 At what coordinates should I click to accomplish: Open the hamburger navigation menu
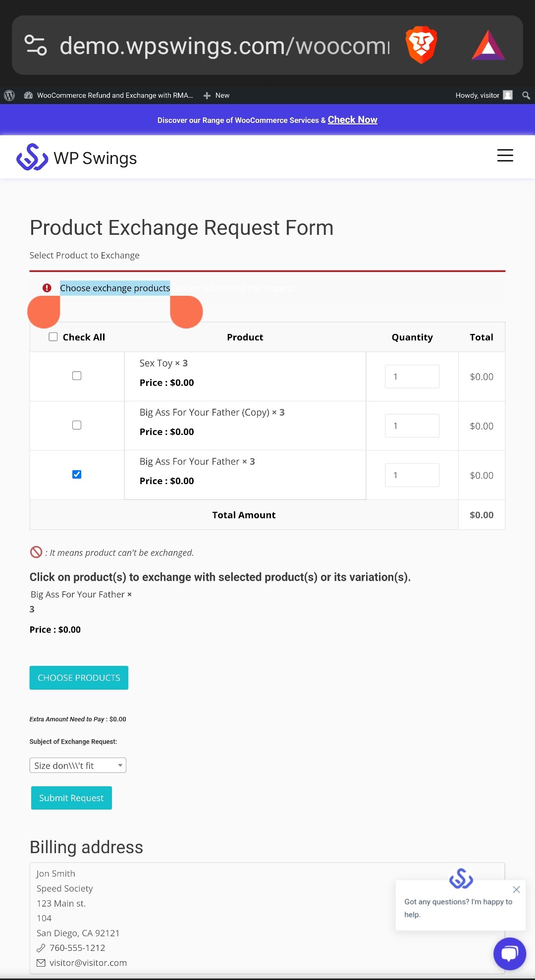(x=505, y=156)
